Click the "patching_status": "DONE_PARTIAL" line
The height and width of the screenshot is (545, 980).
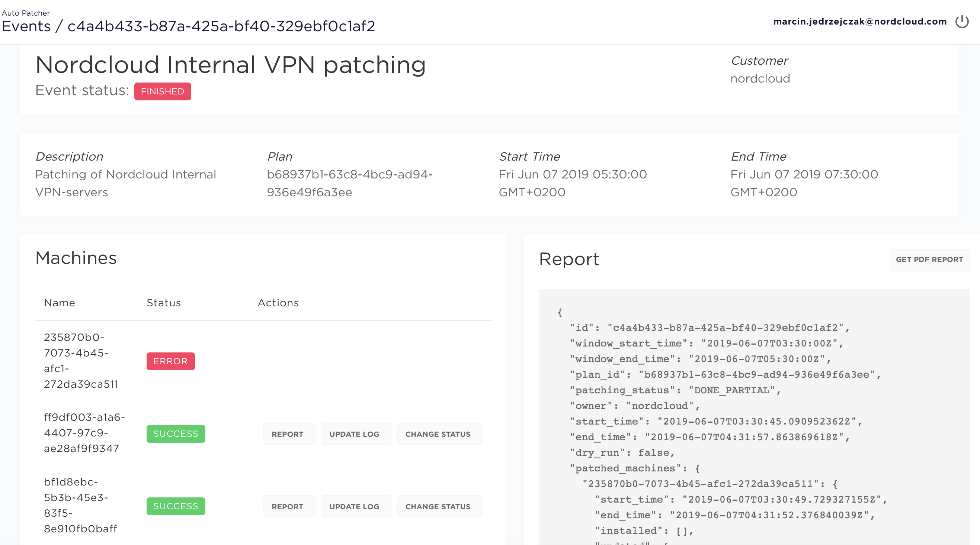675,390
